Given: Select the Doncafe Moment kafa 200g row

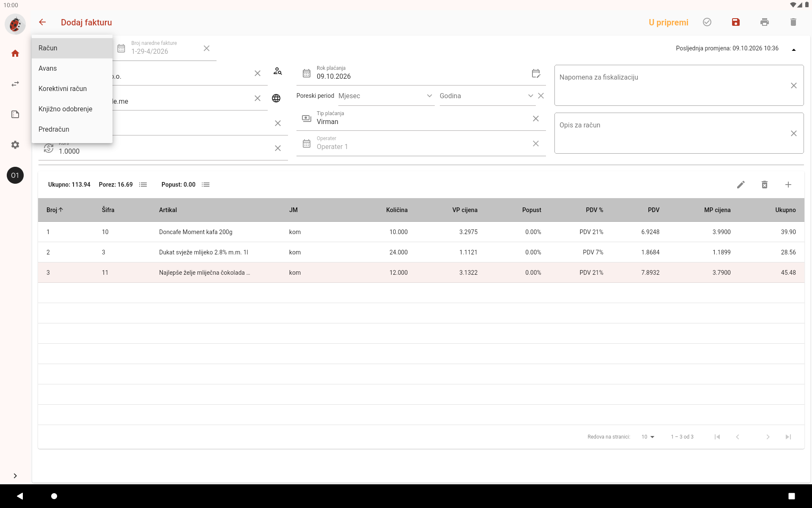Looking at the screenshot, I should pos(421,232).
